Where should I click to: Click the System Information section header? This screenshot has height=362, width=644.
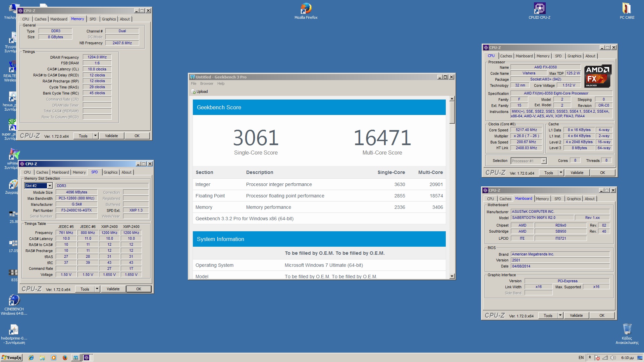tap(319, 239)
